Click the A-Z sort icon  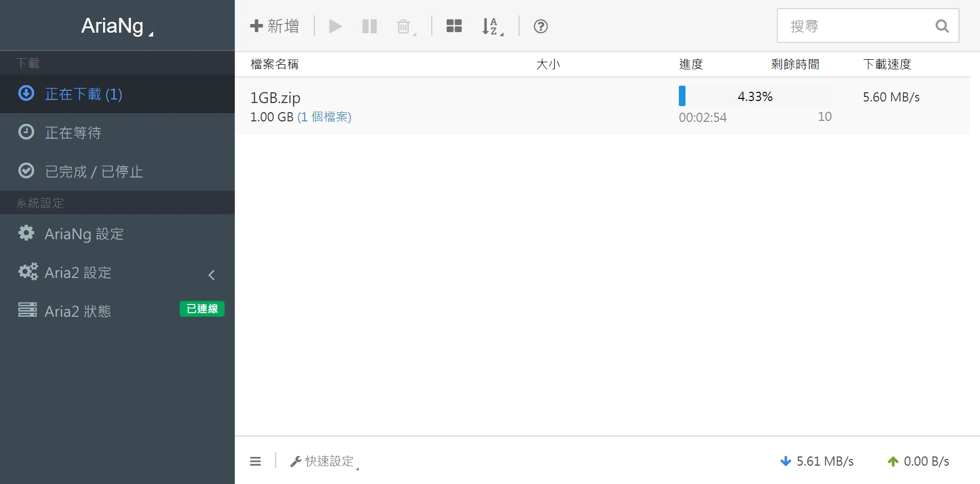point(489,26)
